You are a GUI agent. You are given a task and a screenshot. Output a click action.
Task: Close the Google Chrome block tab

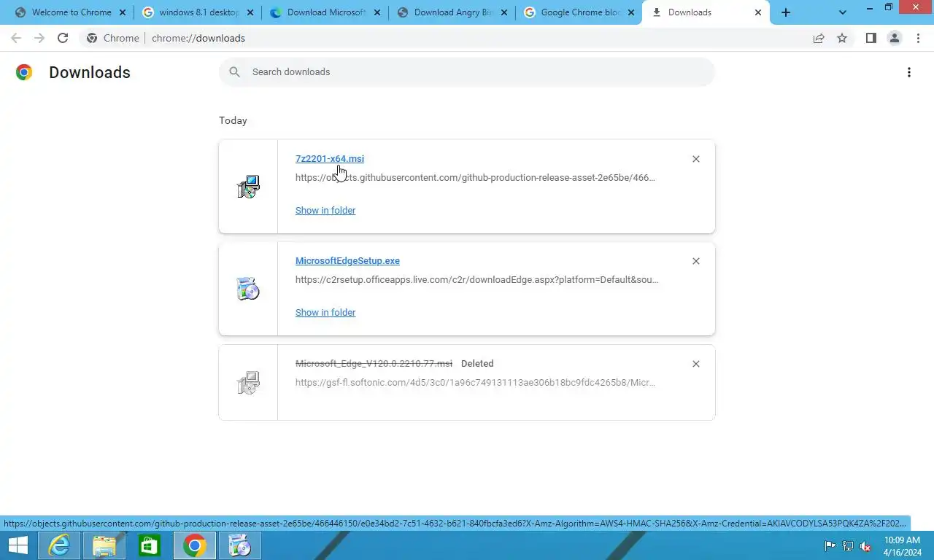tap(630, 12)
